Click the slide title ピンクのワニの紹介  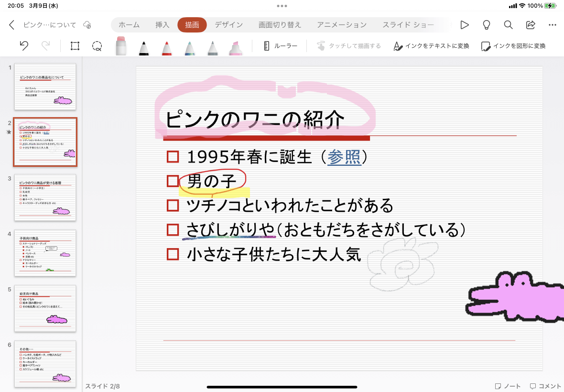(255, 120)
